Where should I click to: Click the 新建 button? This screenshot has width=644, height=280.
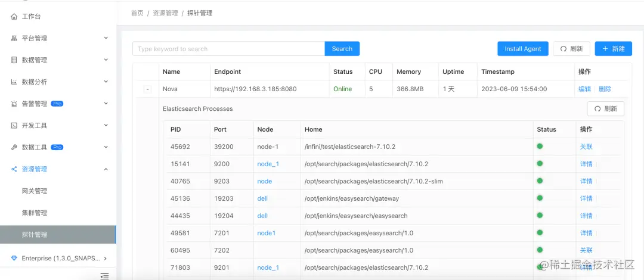613,48
